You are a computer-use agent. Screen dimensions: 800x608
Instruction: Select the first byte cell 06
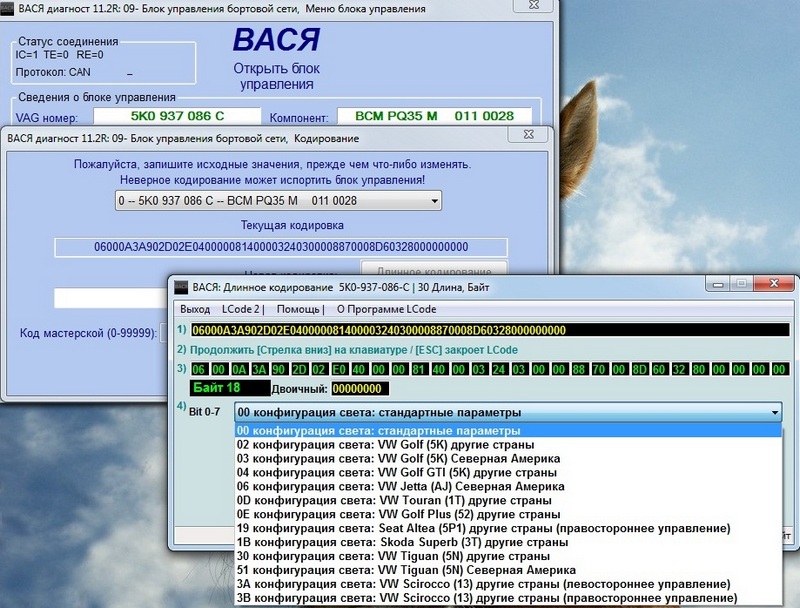point(198,369)
